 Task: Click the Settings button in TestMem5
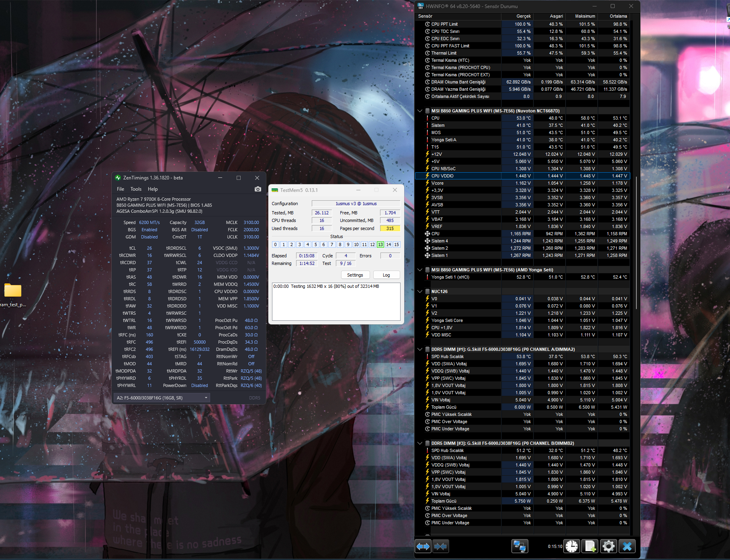[x=355, y=275]
